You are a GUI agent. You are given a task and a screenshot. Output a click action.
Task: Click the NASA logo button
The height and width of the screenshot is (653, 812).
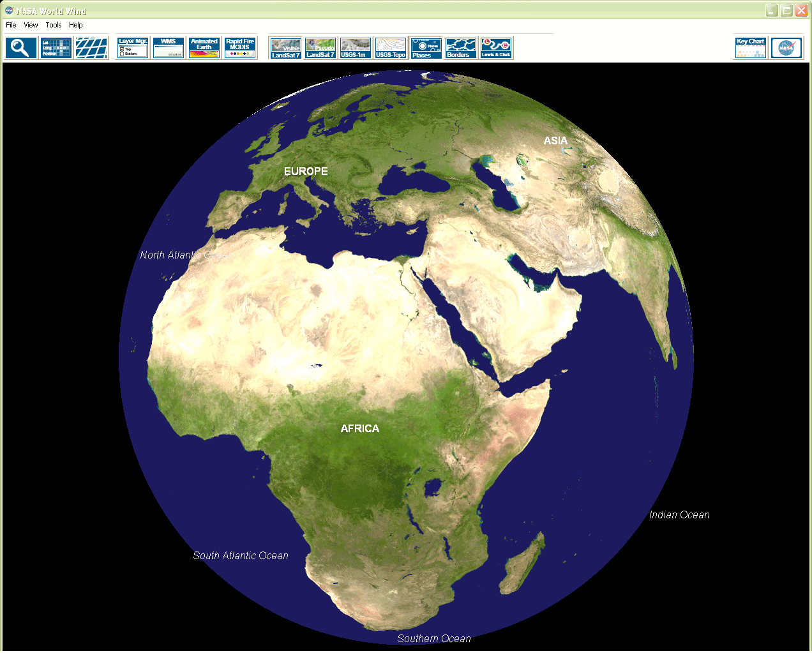[x=786, y=48]
